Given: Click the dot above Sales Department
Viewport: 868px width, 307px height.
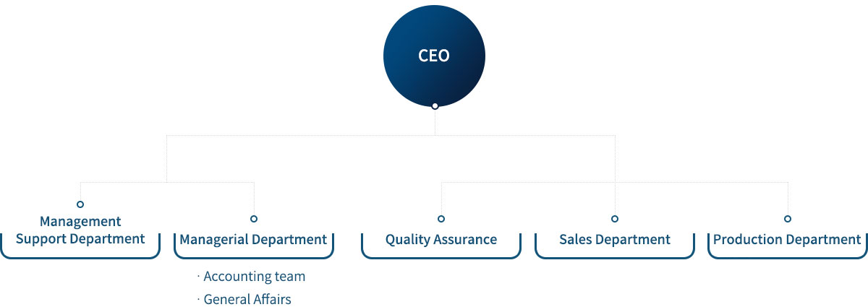Looking at the screenshot, I should click(615, 218).
